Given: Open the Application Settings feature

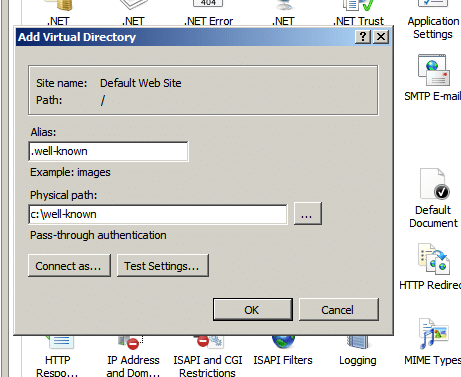Looking at the screenshot, I should (433, 20).
